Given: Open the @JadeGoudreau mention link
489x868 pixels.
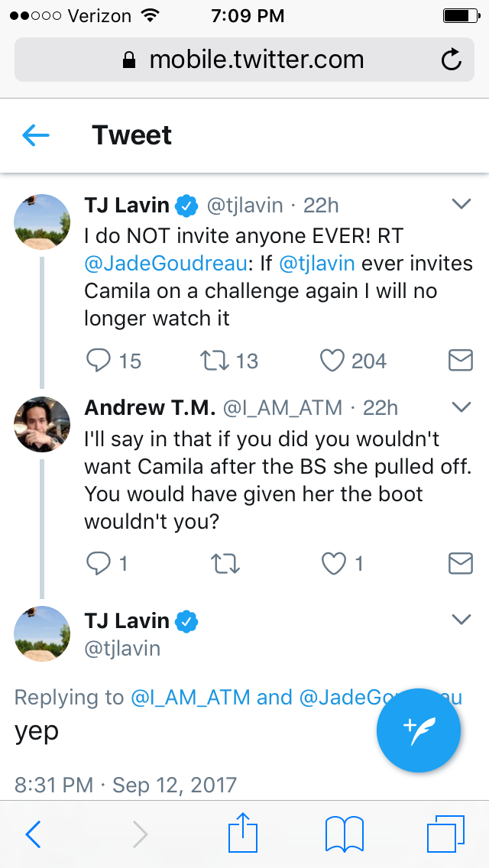Looking at the screenshot, I should 165,264.
